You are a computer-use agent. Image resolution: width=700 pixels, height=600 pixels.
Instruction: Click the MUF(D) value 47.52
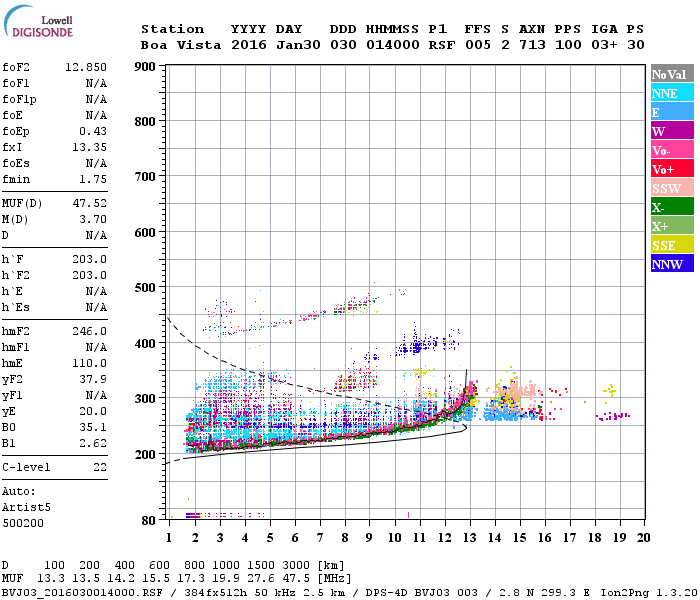coord(89,203)
